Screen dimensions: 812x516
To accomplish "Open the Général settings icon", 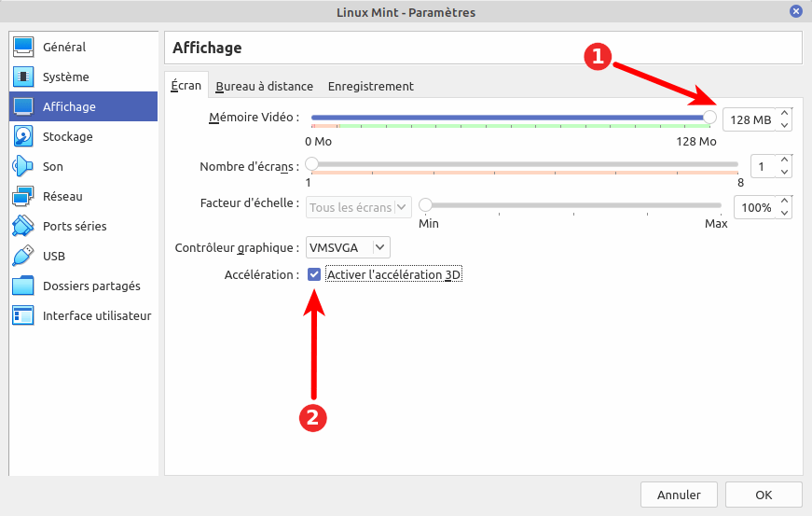I will pos(23,47).
